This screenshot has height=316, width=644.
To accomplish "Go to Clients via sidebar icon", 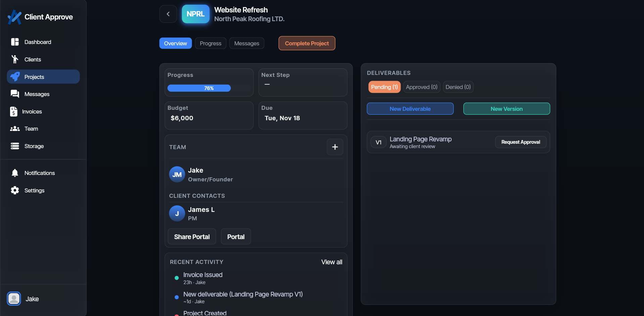I will (x=15, y=59).
